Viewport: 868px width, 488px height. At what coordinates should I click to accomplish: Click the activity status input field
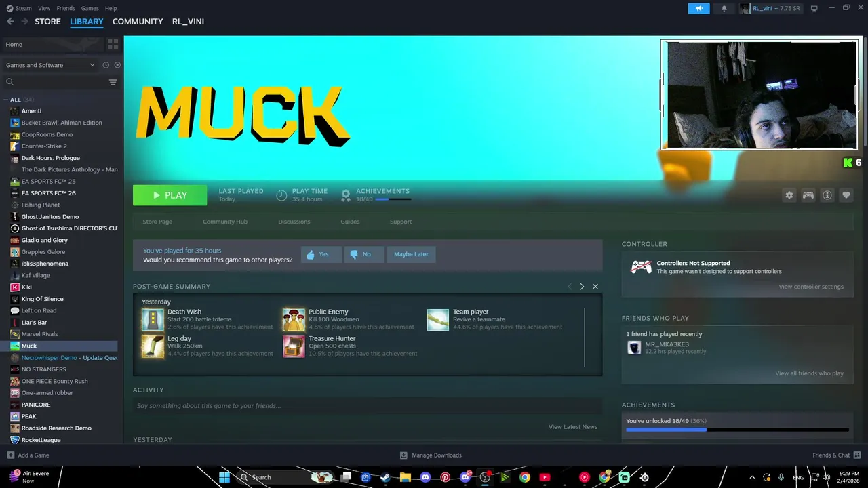(368, 405)
